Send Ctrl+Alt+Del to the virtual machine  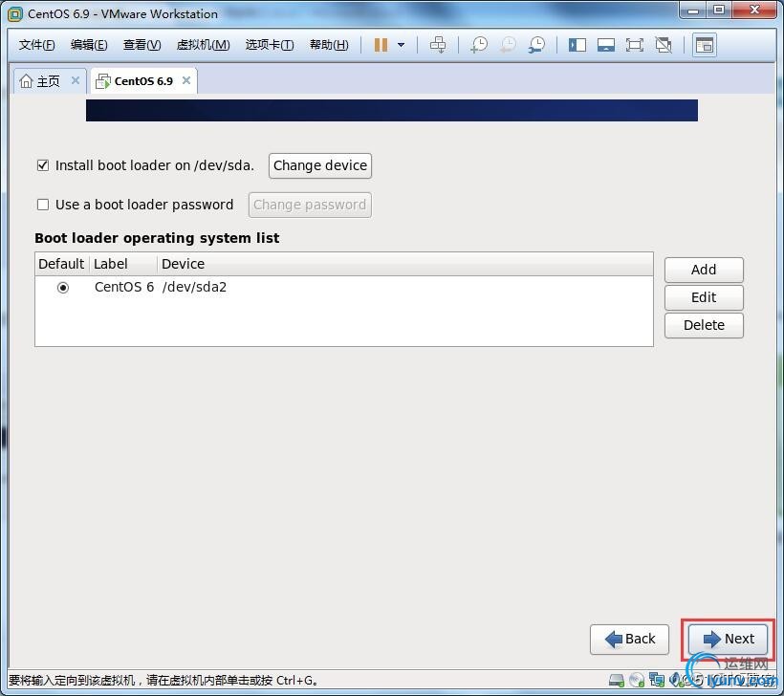point(438,45)
